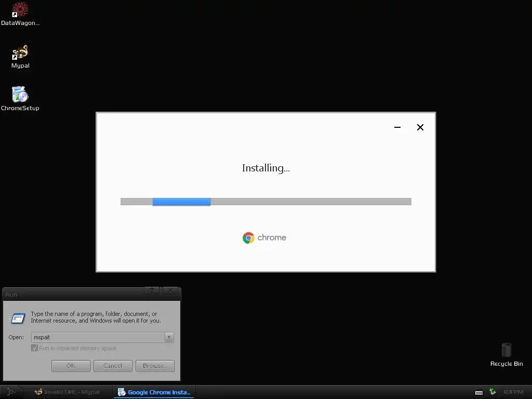Click the installing progress bar
This screenshot has width=532, height=399.
pos(265,202)
